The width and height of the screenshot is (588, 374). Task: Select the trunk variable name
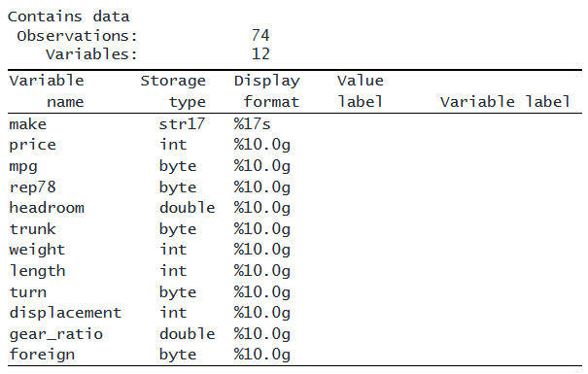(33, 229)
